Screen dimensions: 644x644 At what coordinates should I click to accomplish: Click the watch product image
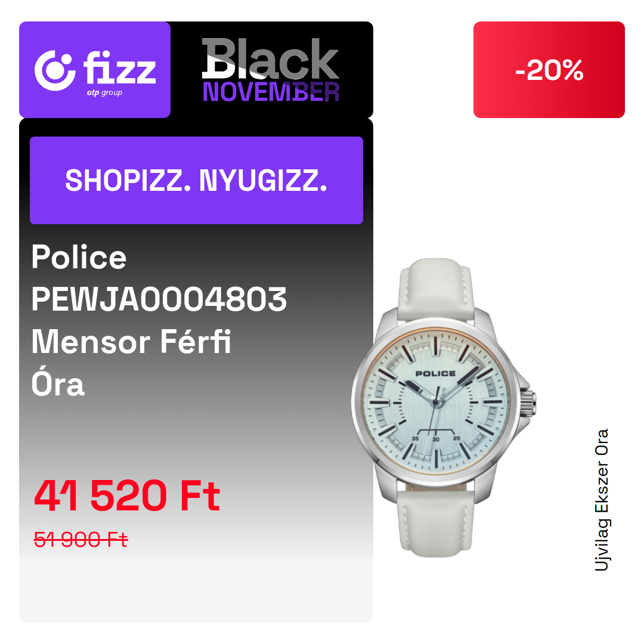tap(444, 407)
